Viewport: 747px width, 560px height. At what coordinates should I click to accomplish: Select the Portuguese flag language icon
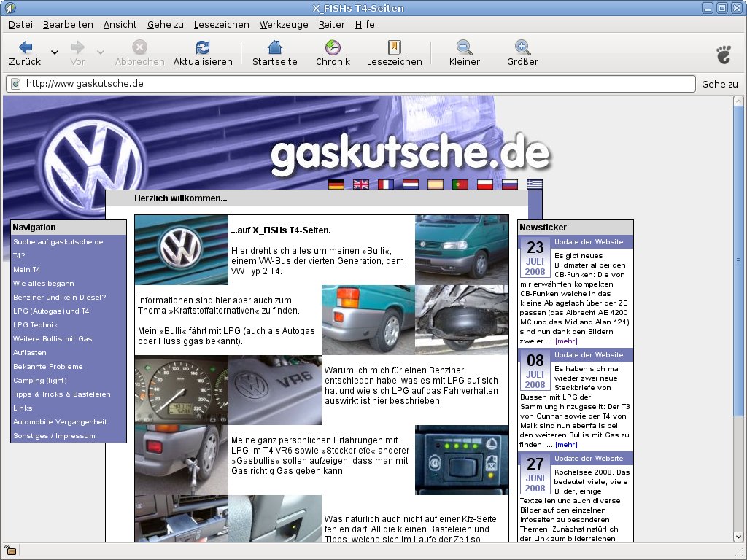[460, 184]
